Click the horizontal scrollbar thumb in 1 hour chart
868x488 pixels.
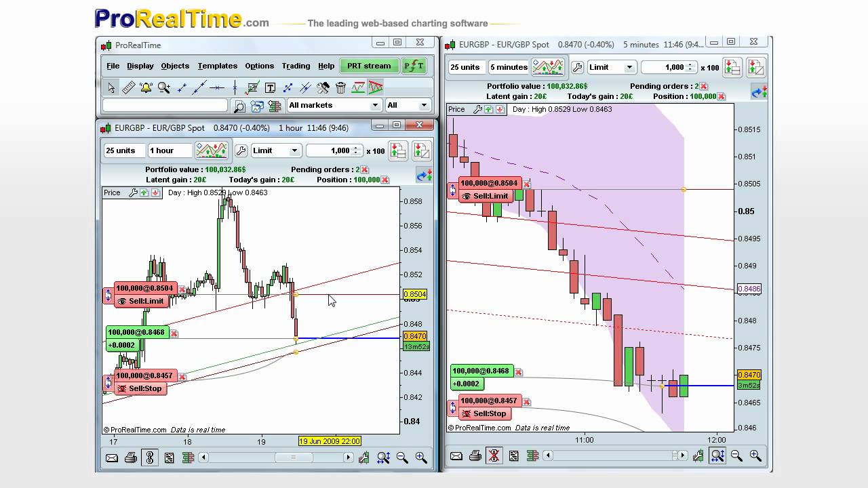pyautogui.click(x=294, y=457)
